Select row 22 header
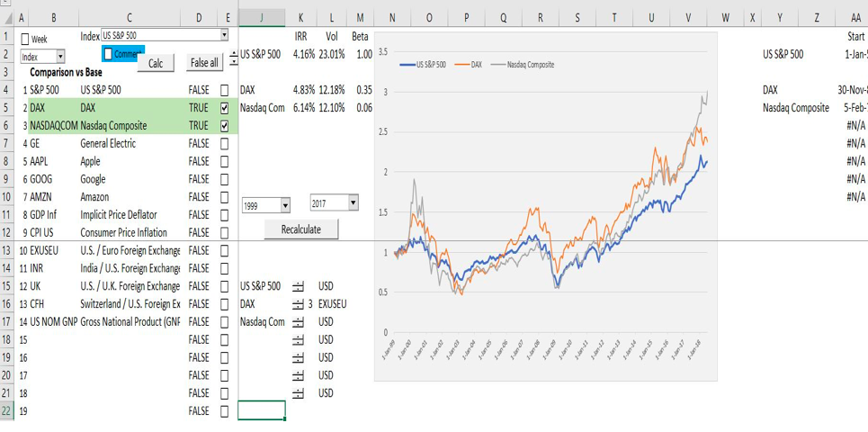Image resolution: width=868 pixels, height=432 pixels. pos(6,411)
